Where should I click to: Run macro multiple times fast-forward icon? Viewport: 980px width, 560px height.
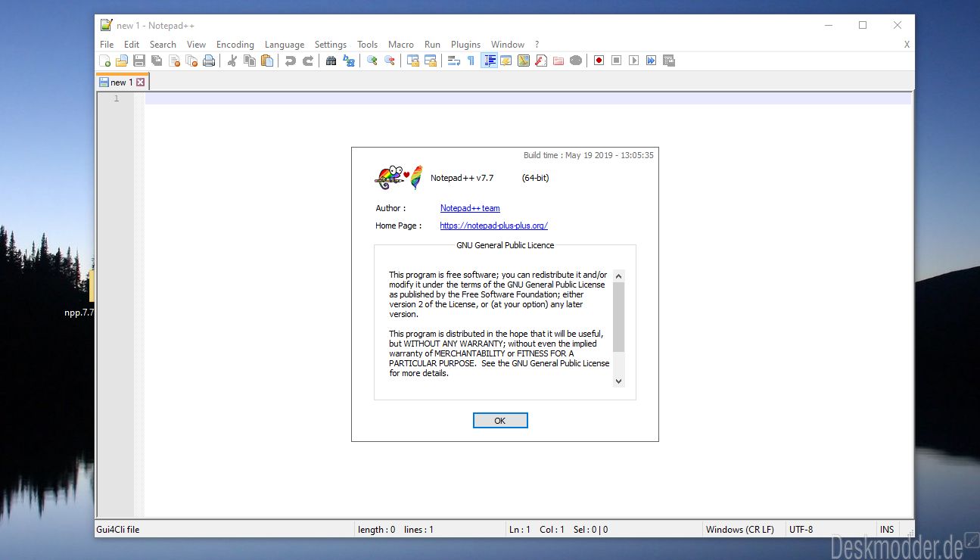(652, 61)
